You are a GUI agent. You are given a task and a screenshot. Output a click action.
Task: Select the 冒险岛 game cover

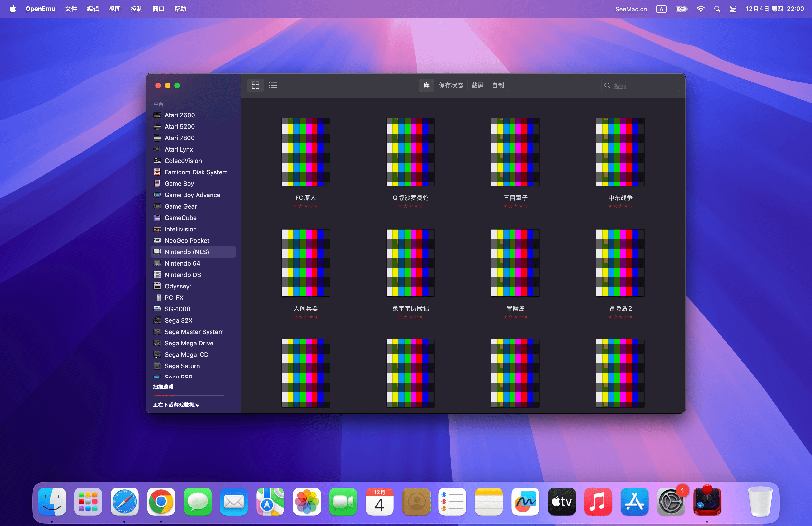tap(515, 263)
